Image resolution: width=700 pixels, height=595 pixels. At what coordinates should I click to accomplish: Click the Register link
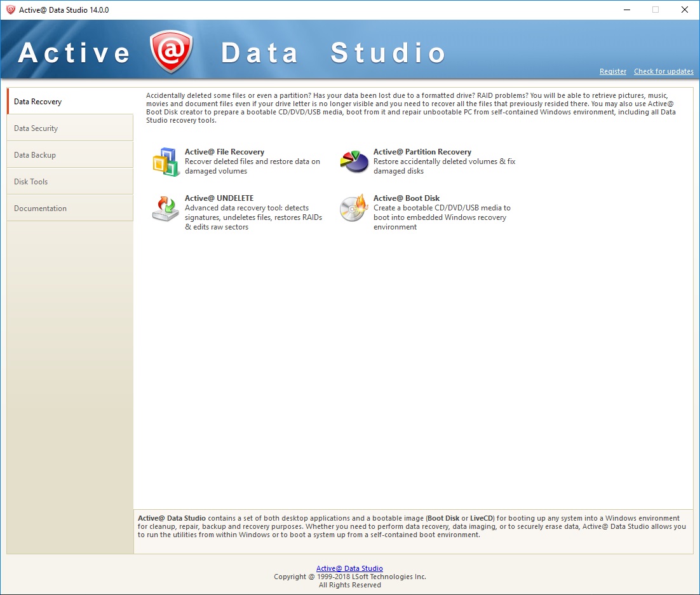click(x=612, y=72)
